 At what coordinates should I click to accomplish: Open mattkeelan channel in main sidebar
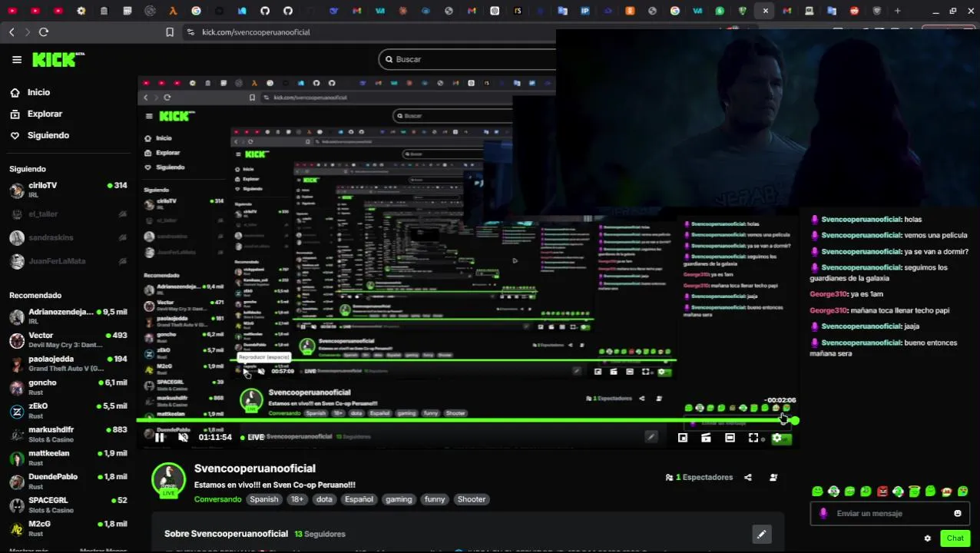(x=68, y=458)
